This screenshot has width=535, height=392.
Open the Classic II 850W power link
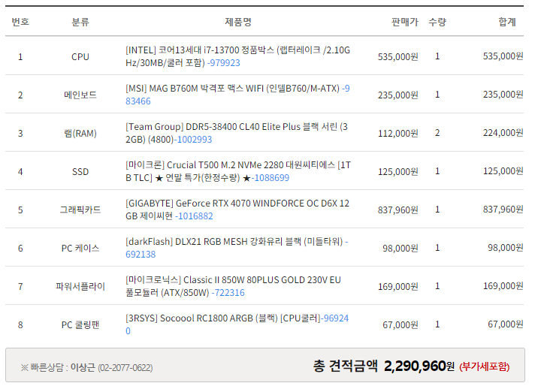(x=234, y=286)
